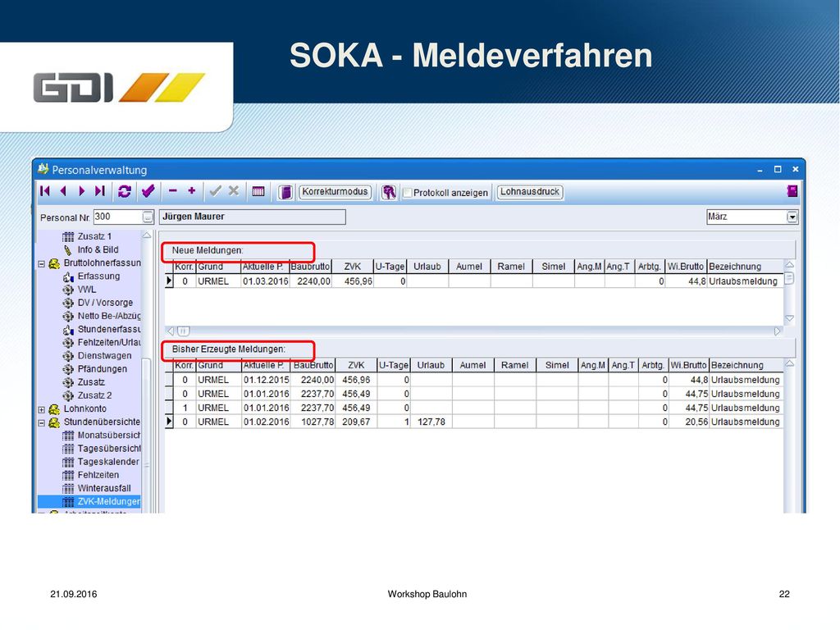840x630 pixels.
Task: Select ZVK-Meldungen tree item
Action: (109, 501)
